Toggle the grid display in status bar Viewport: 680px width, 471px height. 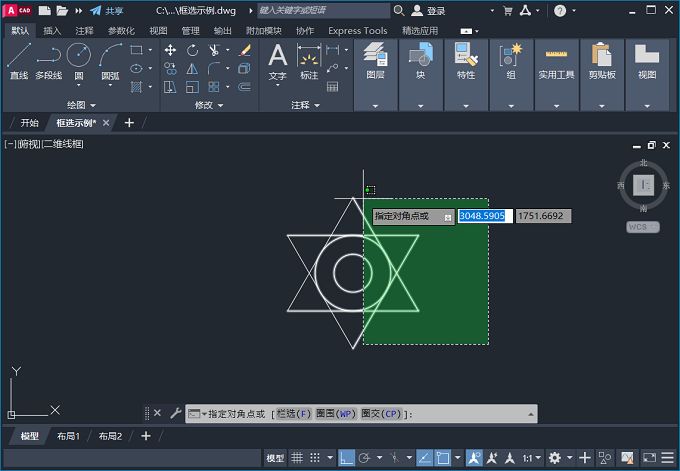point(298,458)
